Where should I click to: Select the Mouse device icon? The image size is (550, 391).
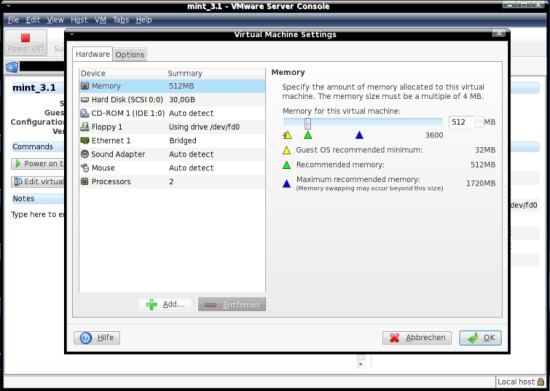click(x=85, y=168)
